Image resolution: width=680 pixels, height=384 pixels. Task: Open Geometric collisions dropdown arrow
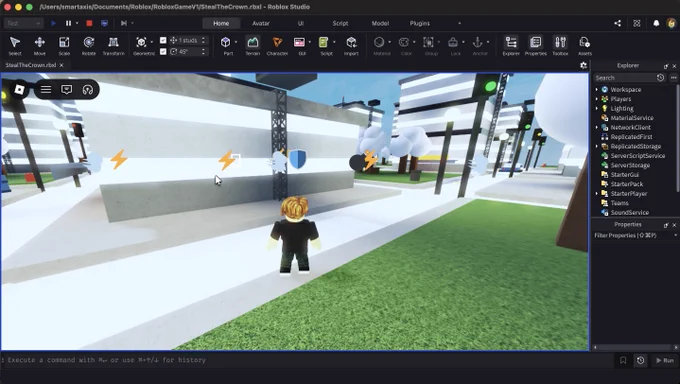152,42
